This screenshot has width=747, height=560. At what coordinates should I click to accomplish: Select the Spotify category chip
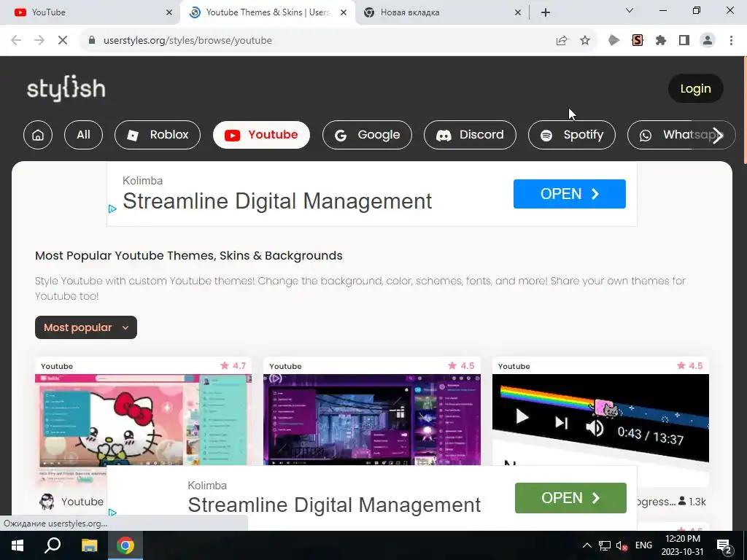(x=572, y=135)
